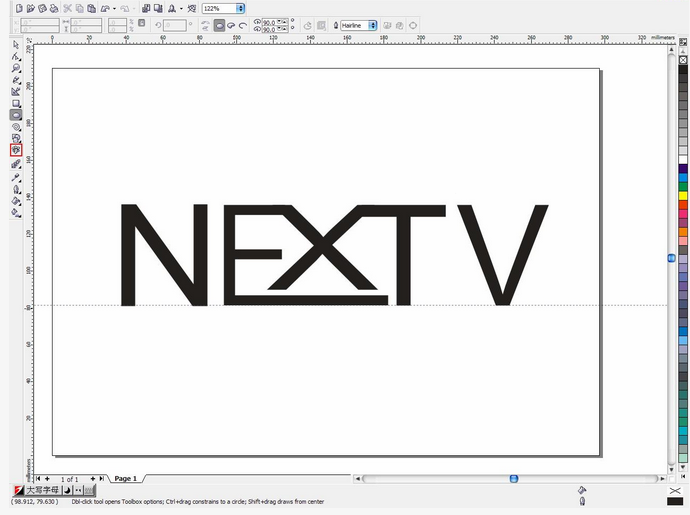Select the Freehand tool in the toolbox
The width and height of the screenshot is (690, 515).
(16, 80)
